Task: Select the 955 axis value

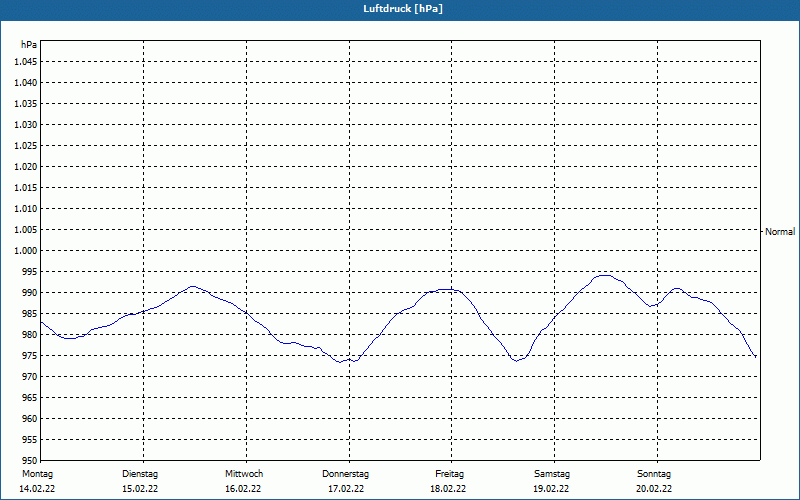Action: (x=30, y=440)
